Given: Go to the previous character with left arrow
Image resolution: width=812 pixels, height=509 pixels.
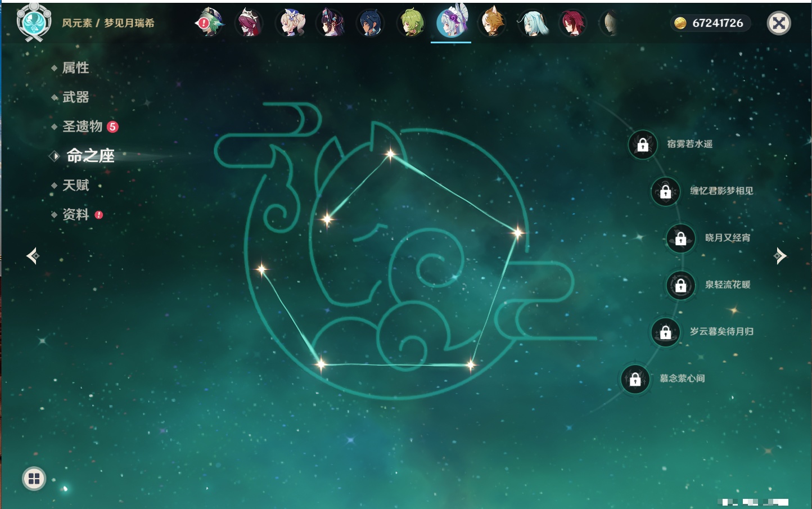Looking at the screenshot, I should [x=33, y=256].
